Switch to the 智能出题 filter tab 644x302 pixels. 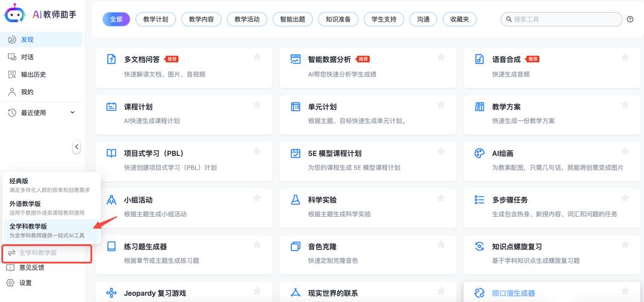point(292,19)
